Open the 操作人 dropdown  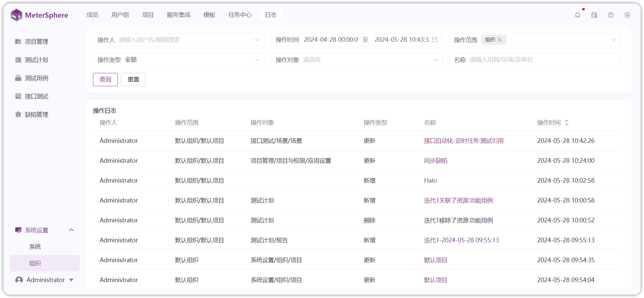(179, 40)
